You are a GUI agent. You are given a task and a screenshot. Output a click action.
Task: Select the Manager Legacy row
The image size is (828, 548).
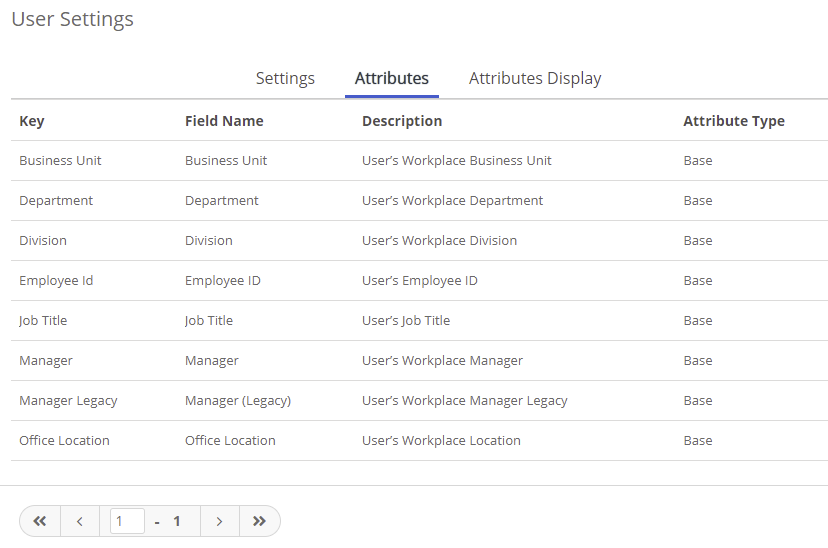click(68, 401)
